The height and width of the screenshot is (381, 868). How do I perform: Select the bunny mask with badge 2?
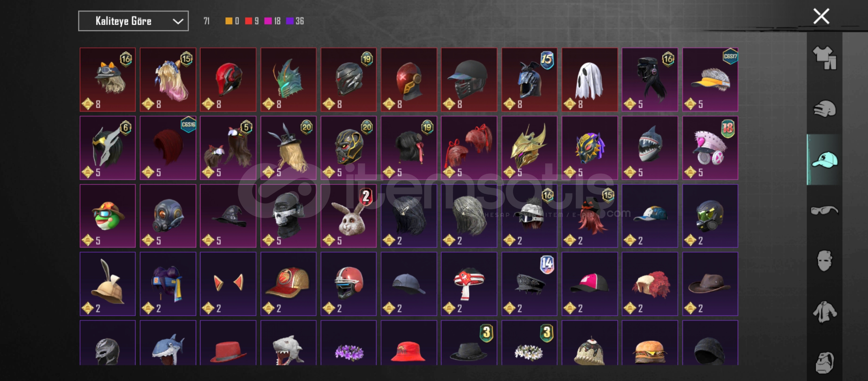point(349,216)
